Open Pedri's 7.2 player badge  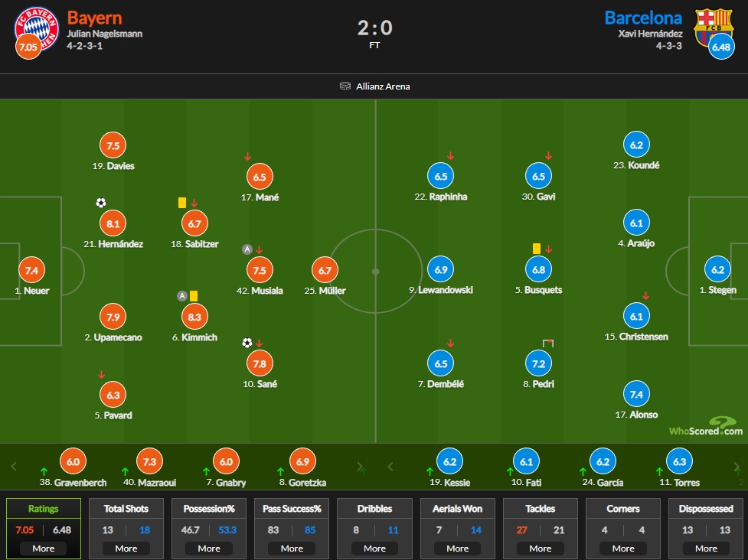pyautogui.click(x=538, y=363)
